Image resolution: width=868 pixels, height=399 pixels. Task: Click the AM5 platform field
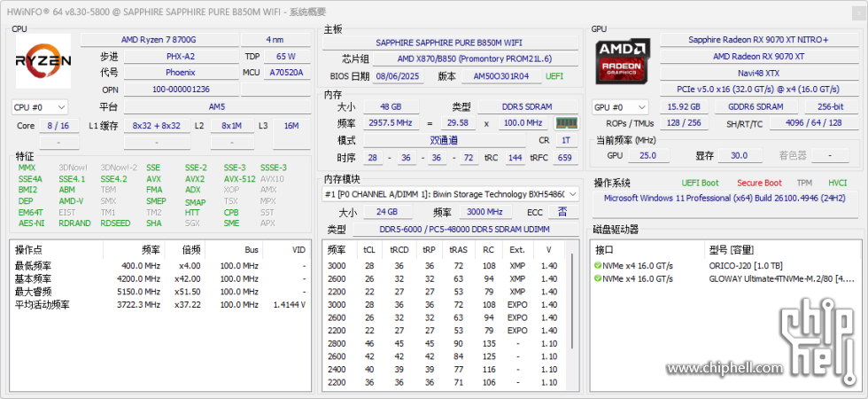(217, 107)
